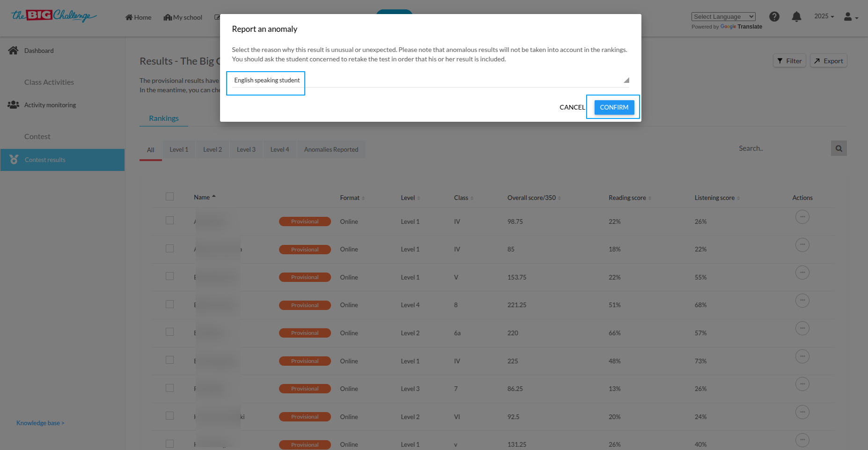Sort the table by Name arrow

[x=214, y=197]
